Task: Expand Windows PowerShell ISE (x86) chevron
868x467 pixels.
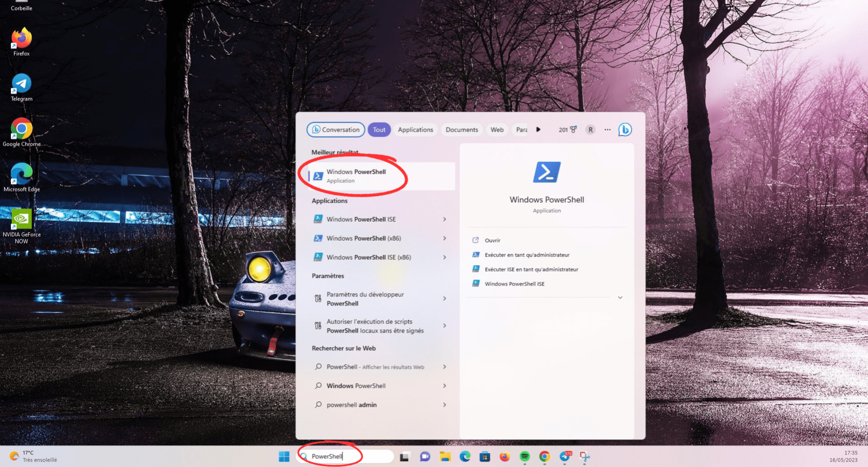Action: pos(445,257)
